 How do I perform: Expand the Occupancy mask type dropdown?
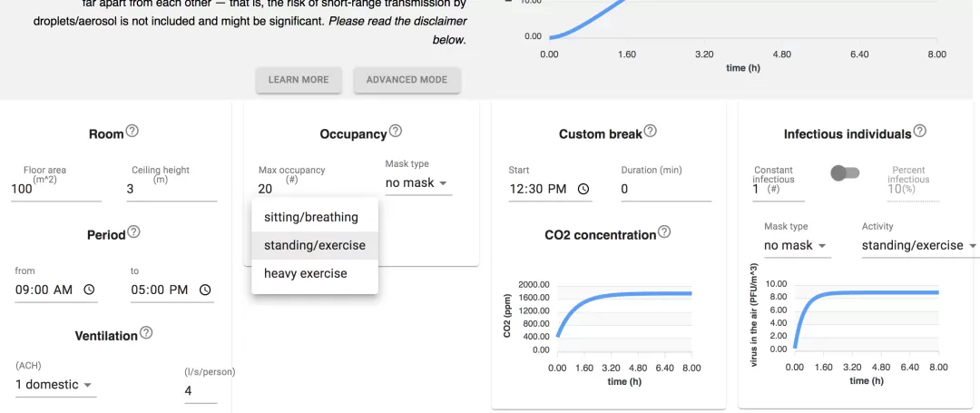click(418, 183)
